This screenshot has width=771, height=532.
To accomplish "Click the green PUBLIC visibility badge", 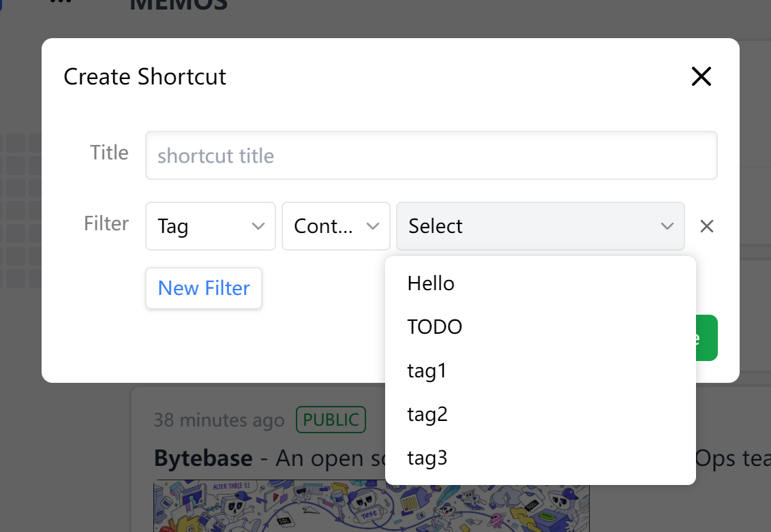I will point(331,420).
